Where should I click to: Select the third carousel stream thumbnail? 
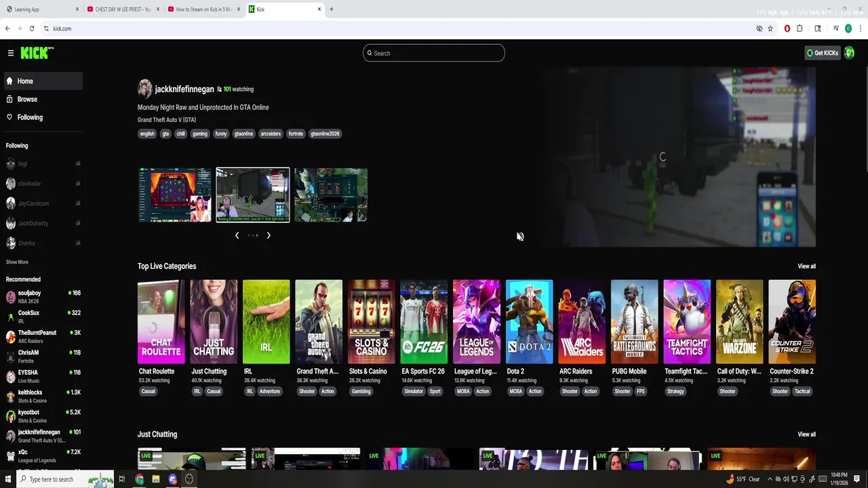(331, 195)
